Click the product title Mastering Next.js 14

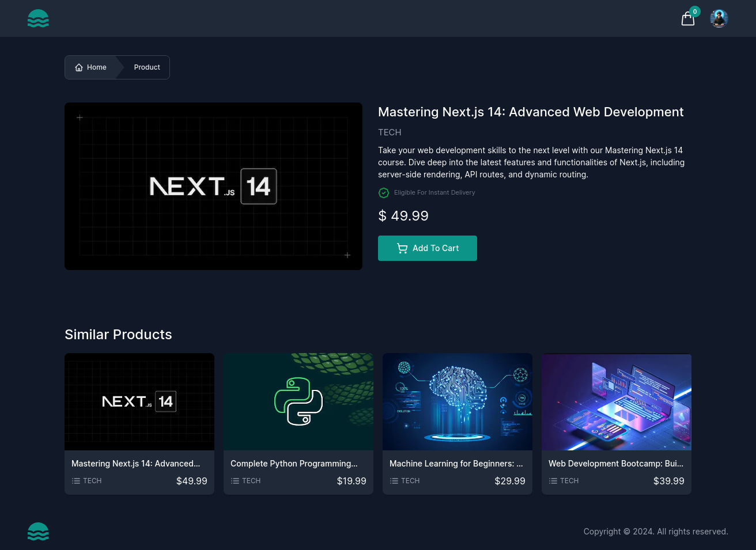531,112
